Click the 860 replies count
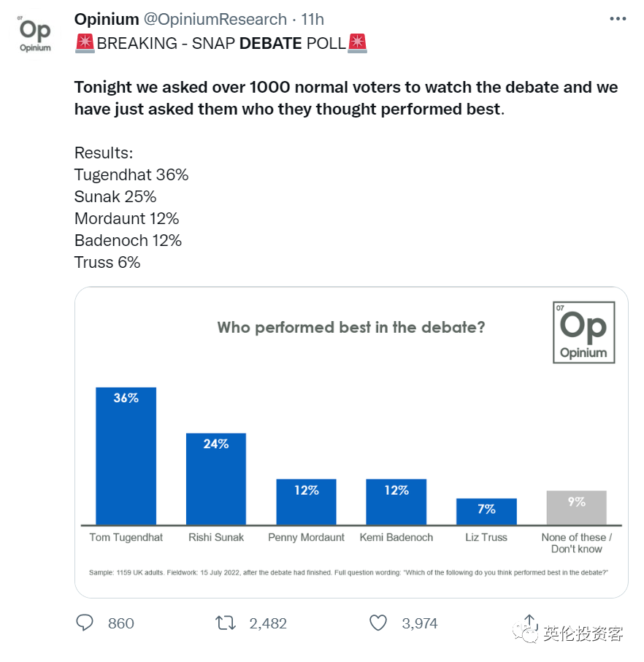This screenshot has height=662, width=644. point(120,623)
